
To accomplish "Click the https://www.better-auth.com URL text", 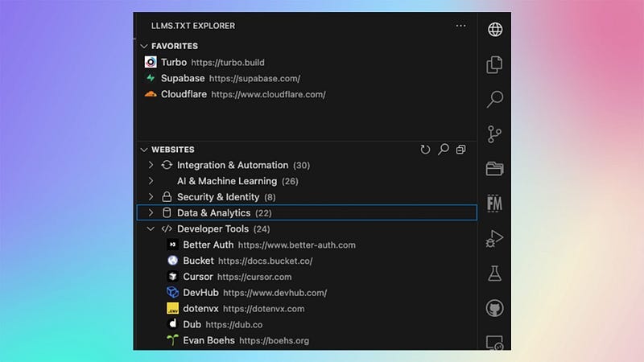I will [297, 245].
